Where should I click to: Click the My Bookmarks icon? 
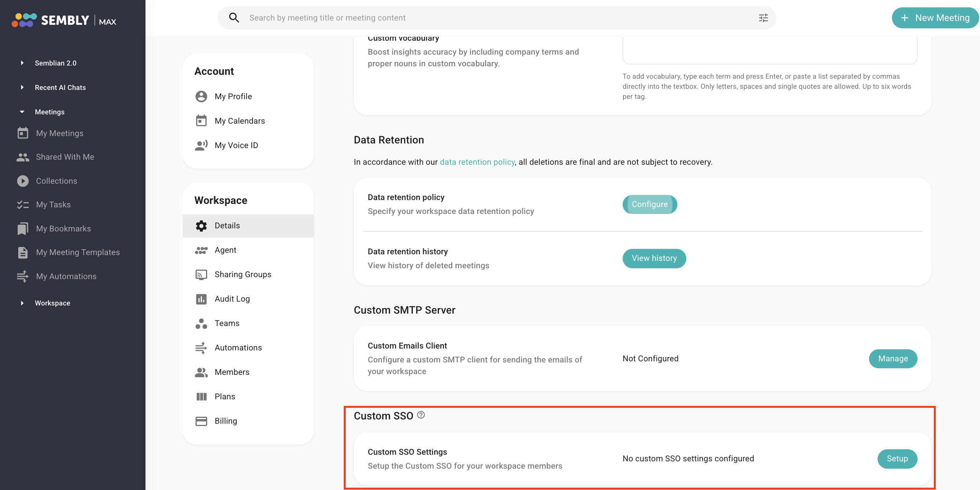(23, 229)
